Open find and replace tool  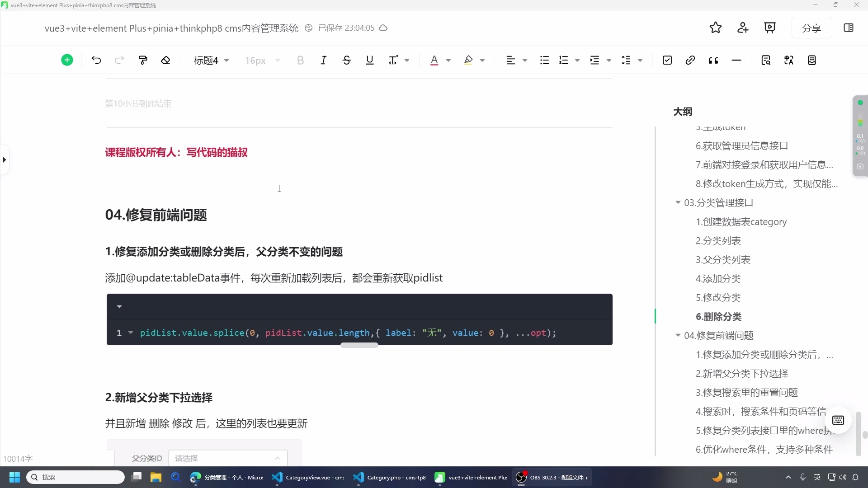(x=766, y=60)
